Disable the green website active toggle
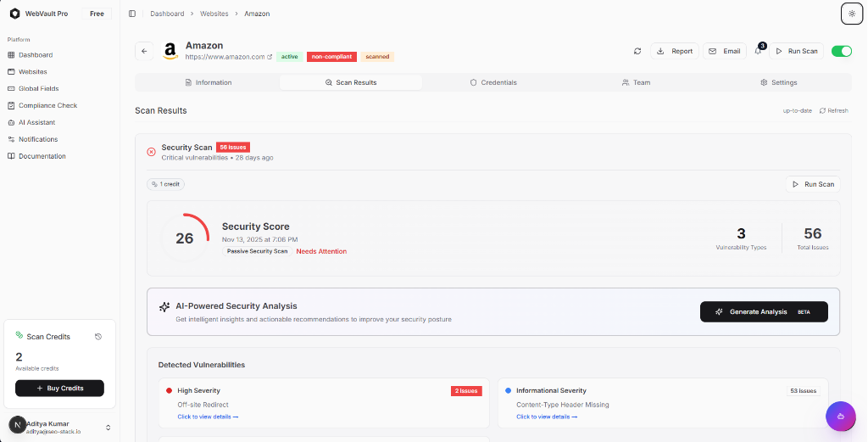 [x=841, y=51]
